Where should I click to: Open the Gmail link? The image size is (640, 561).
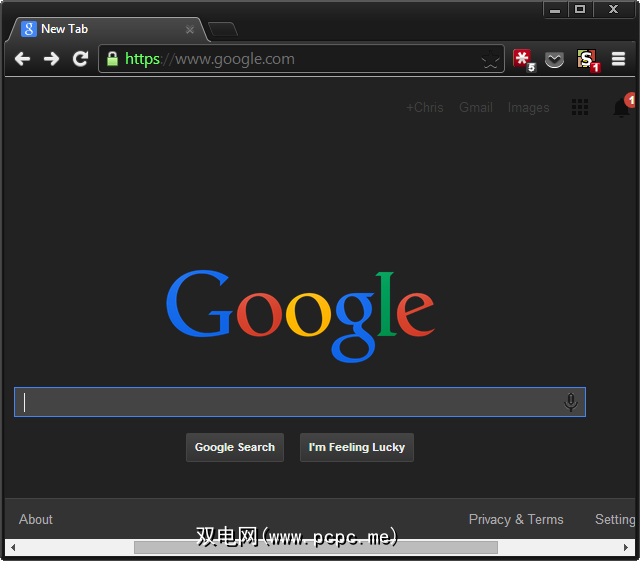pos(476,107)
